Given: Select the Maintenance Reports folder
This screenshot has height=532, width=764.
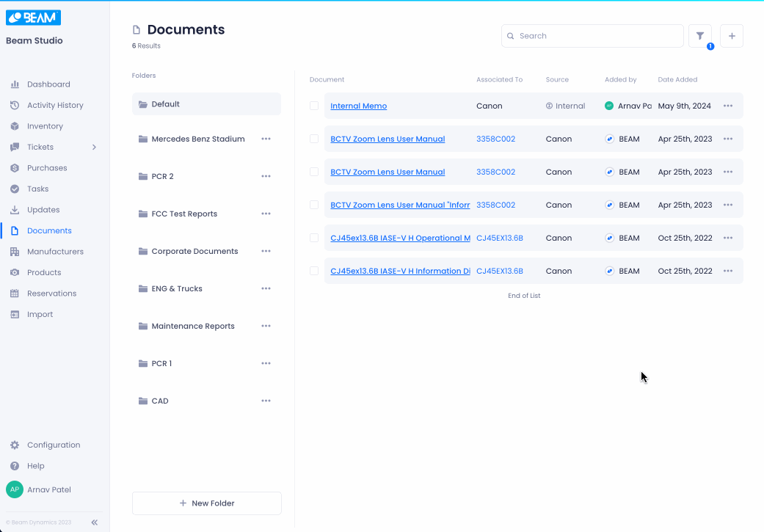Looking at the screenshot, I should [x=193, y=326].
